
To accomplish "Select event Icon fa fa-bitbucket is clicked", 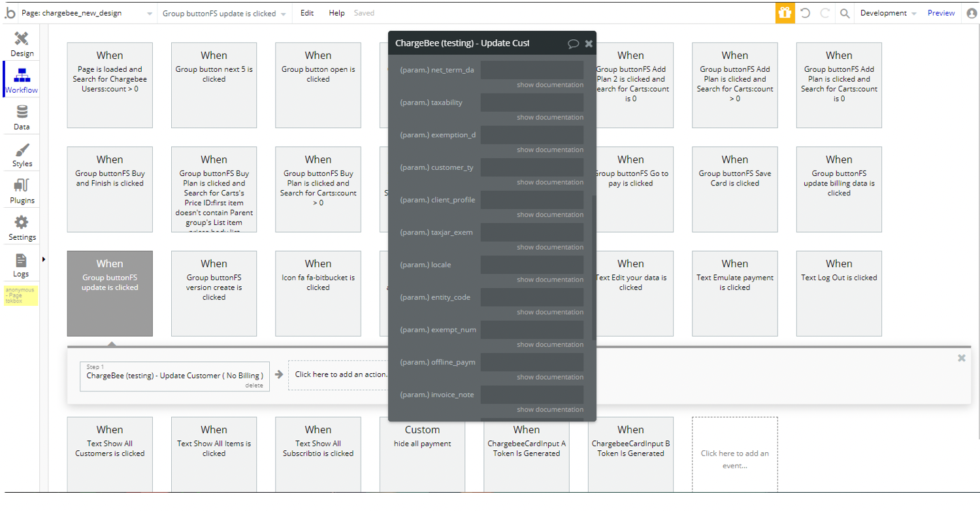I will tap(318, 293).
